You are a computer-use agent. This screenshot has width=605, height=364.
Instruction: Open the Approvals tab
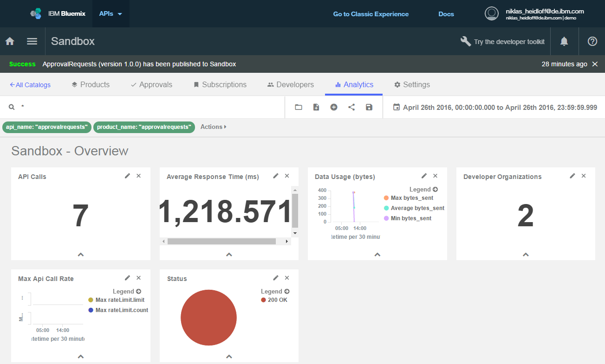(x=151, y=84)
